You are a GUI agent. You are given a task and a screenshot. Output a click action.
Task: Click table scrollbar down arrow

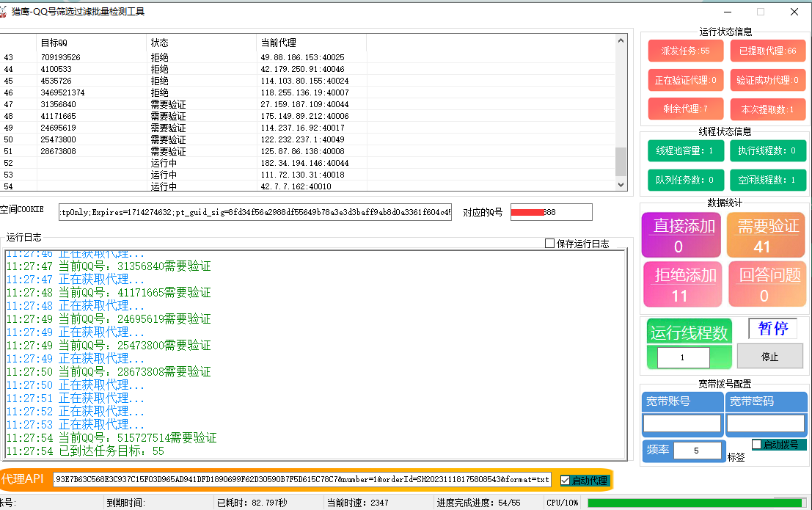(621, 184)
